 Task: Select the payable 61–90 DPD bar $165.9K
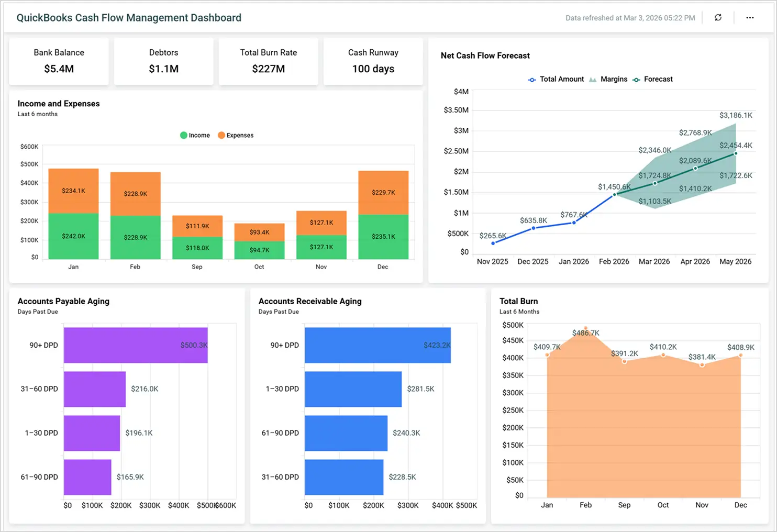(x=87, y=477)
